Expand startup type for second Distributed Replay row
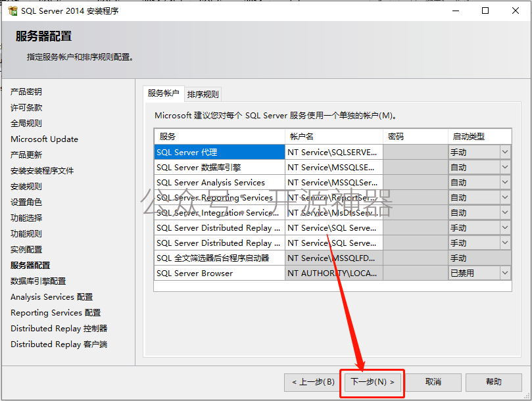The height and width of the screenshot is (401, 532). (505, 243)
